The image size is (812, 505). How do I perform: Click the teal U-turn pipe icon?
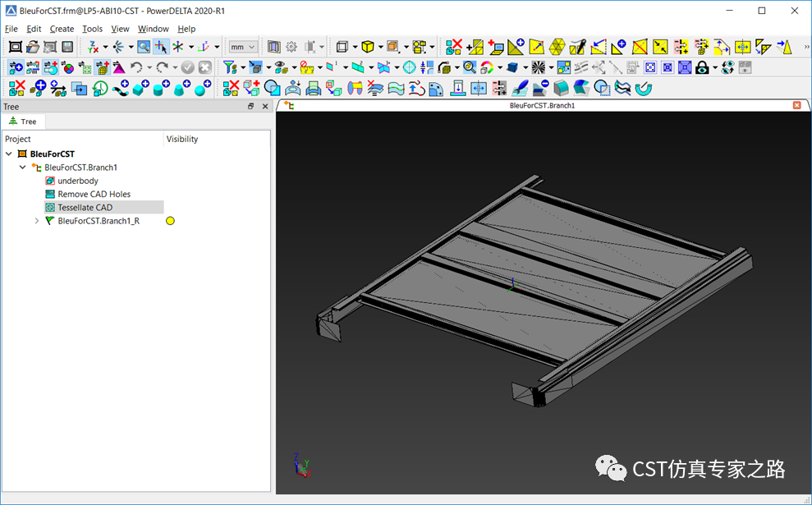coord(644,88)
